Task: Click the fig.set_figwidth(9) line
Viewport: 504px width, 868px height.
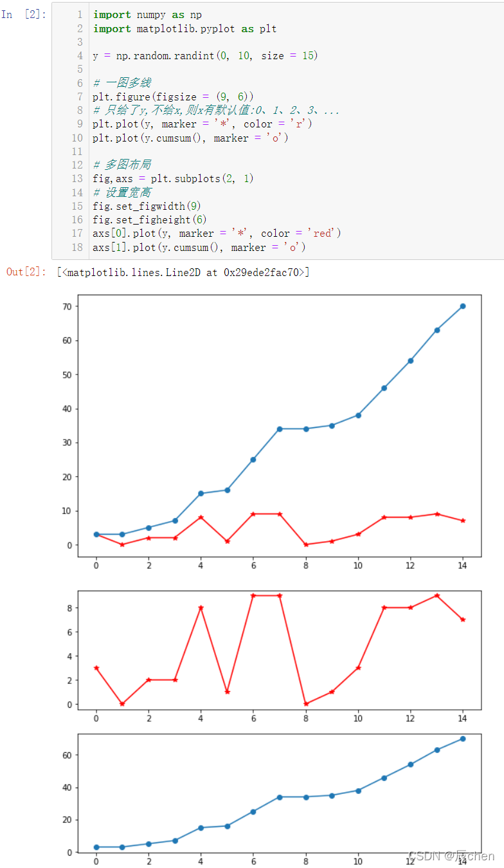Action: tap(147, 206)
